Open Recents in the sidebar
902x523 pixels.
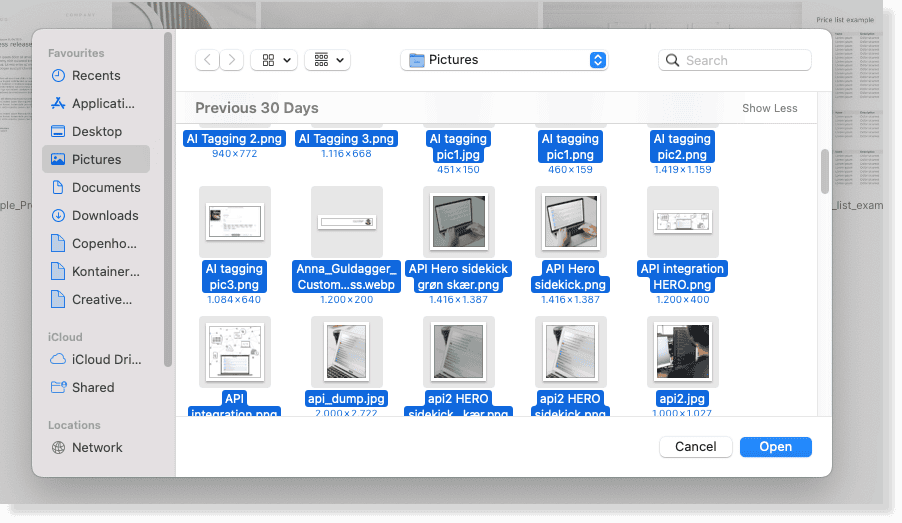[x=96, y=75]
